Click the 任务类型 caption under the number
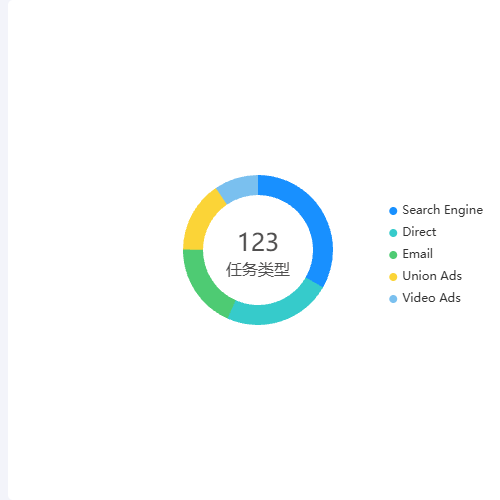The image size is (500, 500). click(x=258, y=269)
